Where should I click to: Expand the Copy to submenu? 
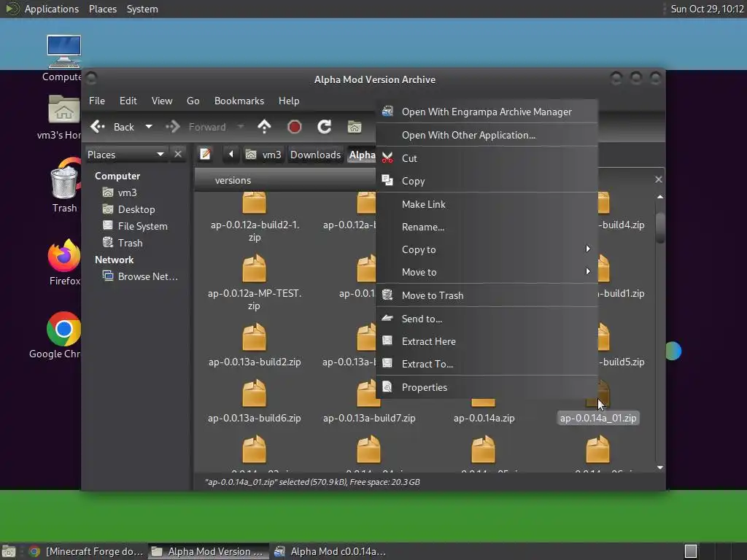click(487, 249)
